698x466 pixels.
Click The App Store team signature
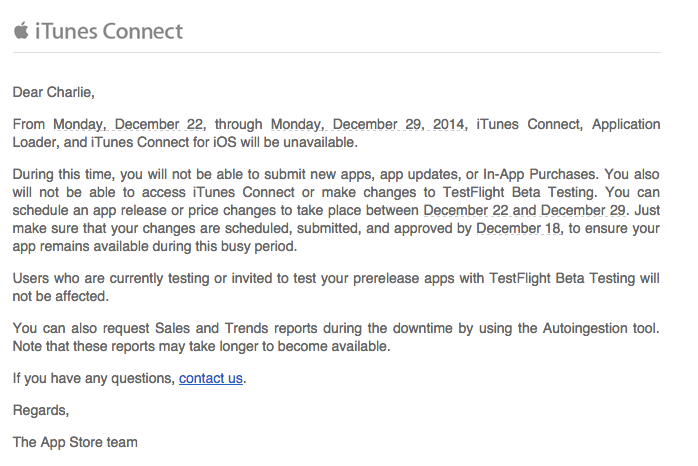click(75, 442)
